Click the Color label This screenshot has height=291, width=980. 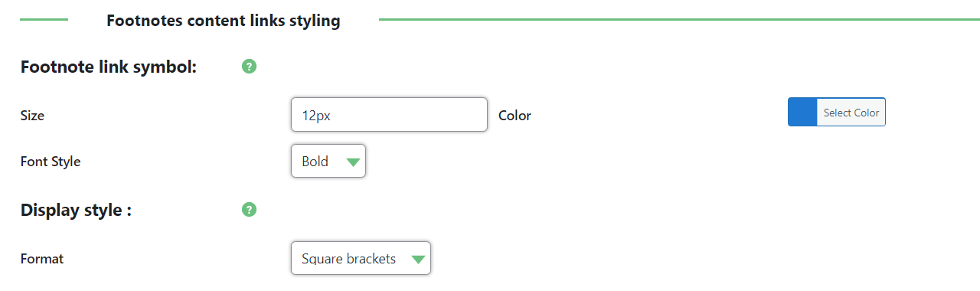point(514,116)
